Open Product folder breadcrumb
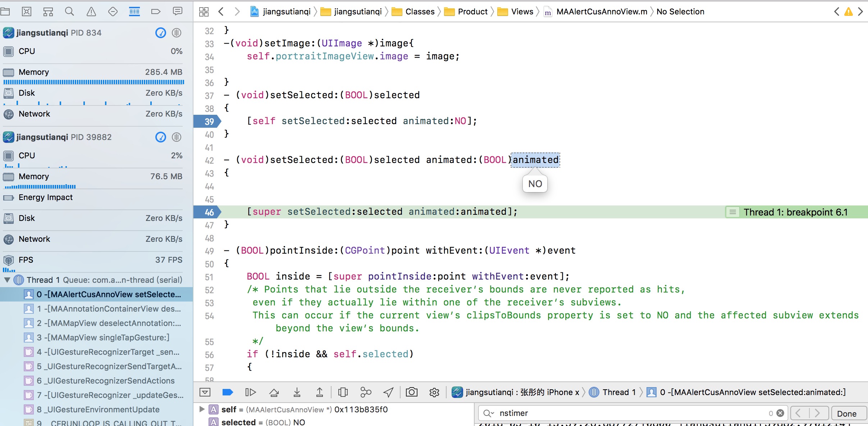The image size is (868, 426). pyautogui.click(x=466, y=12)
